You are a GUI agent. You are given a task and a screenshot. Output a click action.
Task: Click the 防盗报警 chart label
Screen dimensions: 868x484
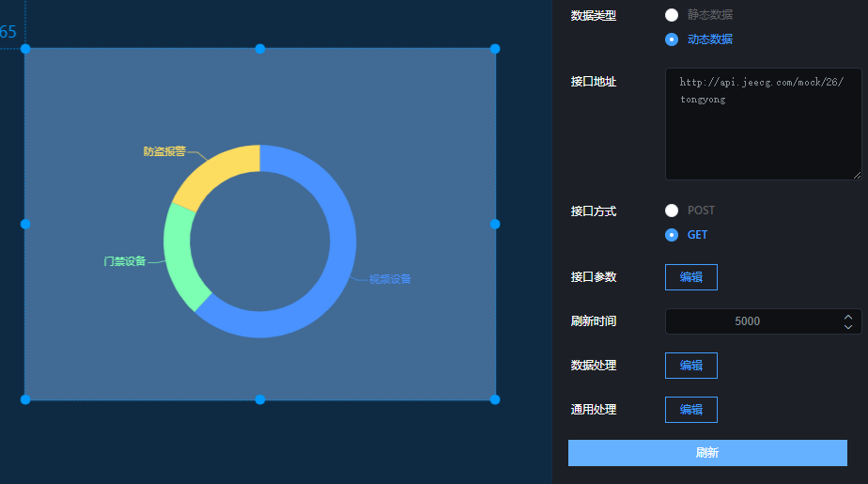pyautogui.click(x=164, y=151)
